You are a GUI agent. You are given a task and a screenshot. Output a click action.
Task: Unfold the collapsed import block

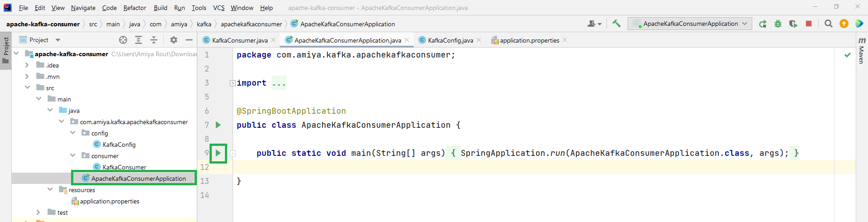click(233, 83)
